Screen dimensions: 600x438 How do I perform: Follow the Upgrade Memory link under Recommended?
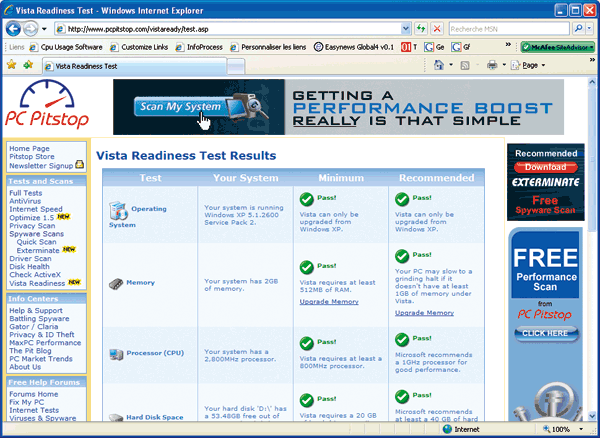click(x=424, y=313)
